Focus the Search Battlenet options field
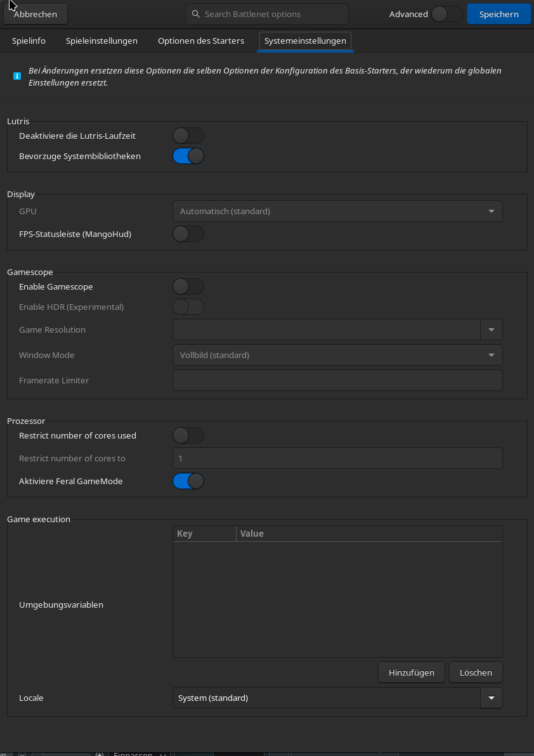The height and width of the screenshot is (756, 534). point(267,14)
